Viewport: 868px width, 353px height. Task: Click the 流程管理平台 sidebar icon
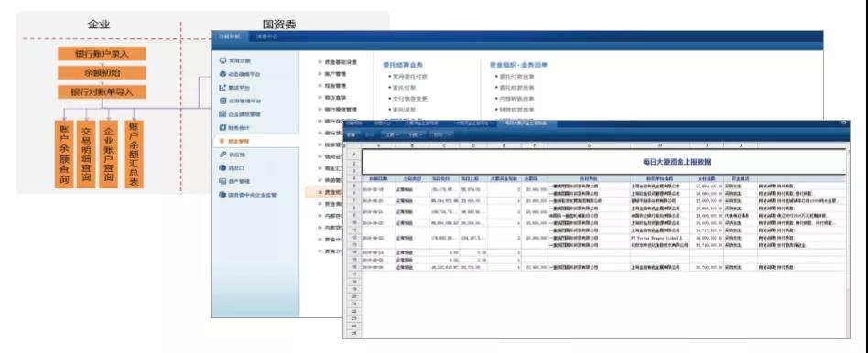(x=223, y=101)
